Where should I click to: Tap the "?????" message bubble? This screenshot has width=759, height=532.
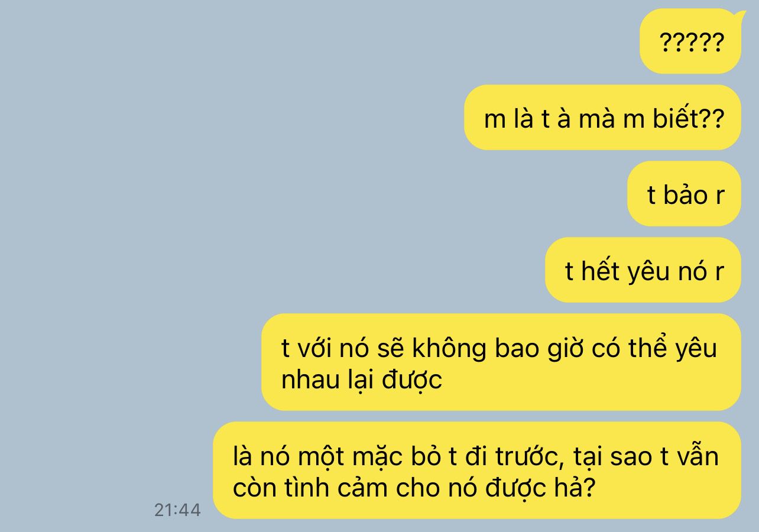tap(690, 41)
